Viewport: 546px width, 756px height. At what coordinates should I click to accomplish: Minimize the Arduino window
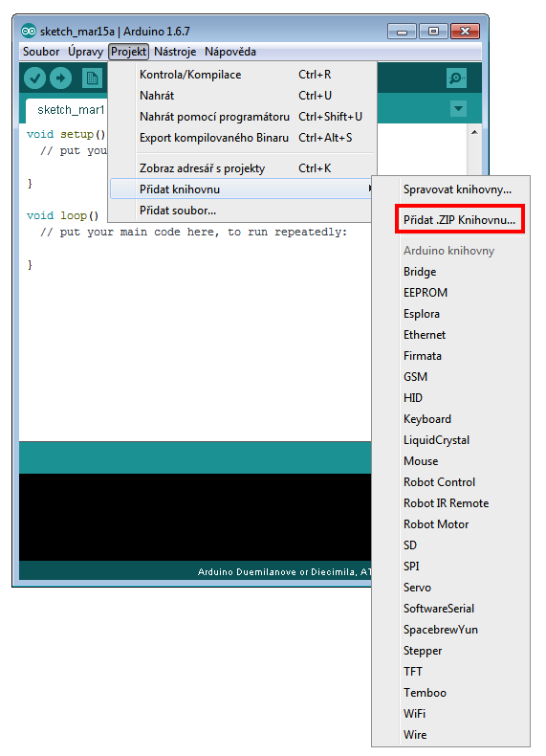point(402,32)
